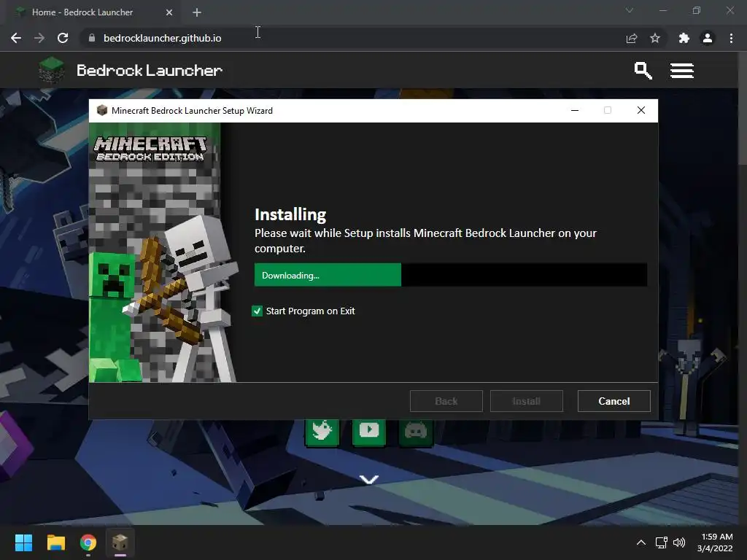Open the Chrome extensions puzzle icon
Screen dimensions: 747x560
[684, 38]
